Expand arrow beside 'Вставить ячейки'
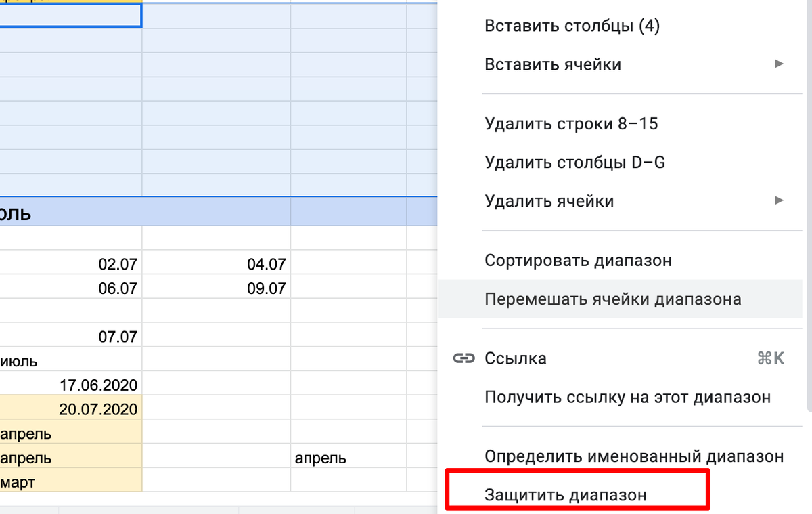This screenshot has width=812, height=514. click(779, 64)
